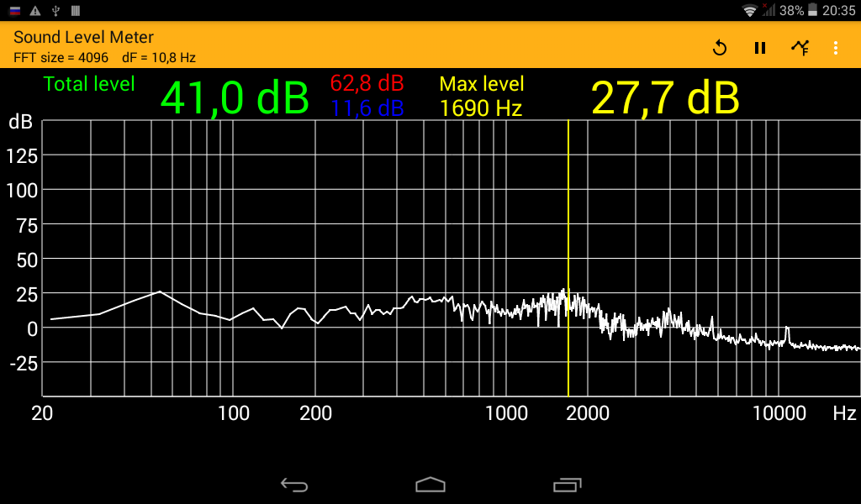Open the spectrum graph mode icon

800,48
